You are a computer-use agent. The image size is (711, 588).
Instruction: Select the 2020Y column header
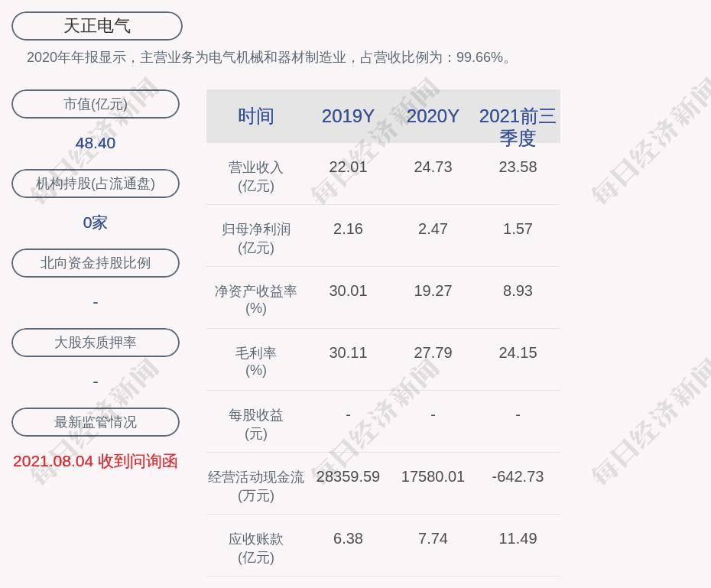point(433,116)
